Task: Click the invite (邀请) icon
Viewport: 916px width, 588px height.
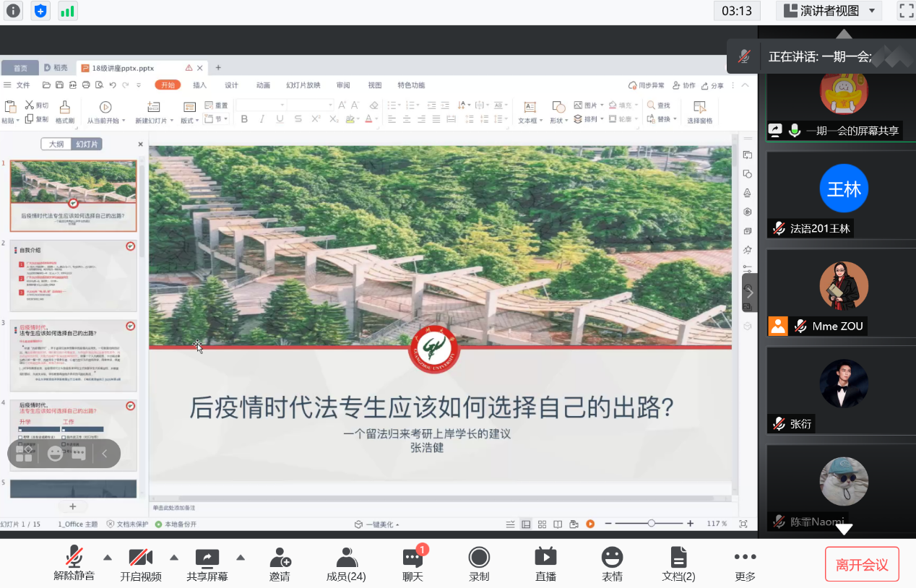Action: point(280,563)
